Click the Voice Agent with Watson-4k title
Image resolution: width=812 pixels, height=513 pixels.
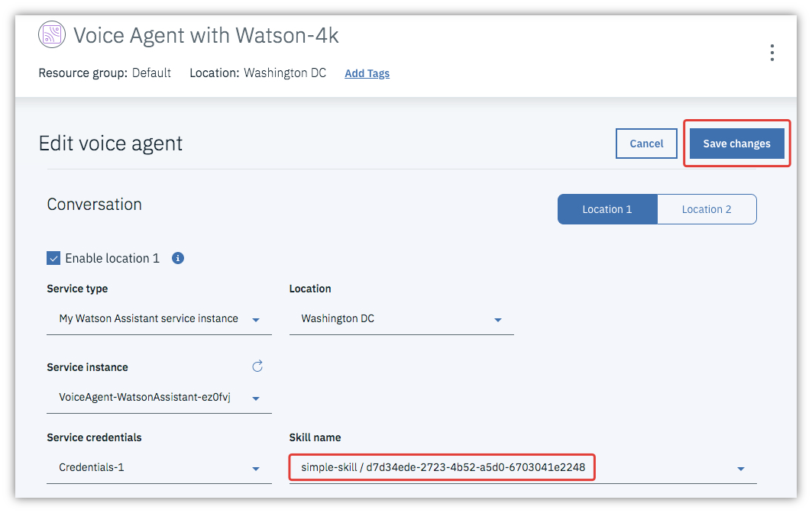[205, 35]
